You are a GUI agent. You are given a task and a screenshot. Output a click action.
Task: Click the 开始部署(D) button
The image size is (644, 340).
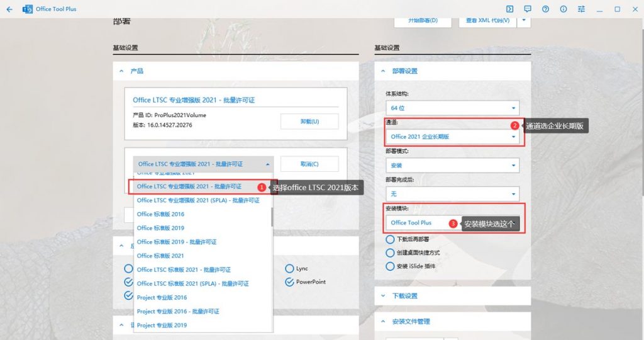[x=423, y=21]
